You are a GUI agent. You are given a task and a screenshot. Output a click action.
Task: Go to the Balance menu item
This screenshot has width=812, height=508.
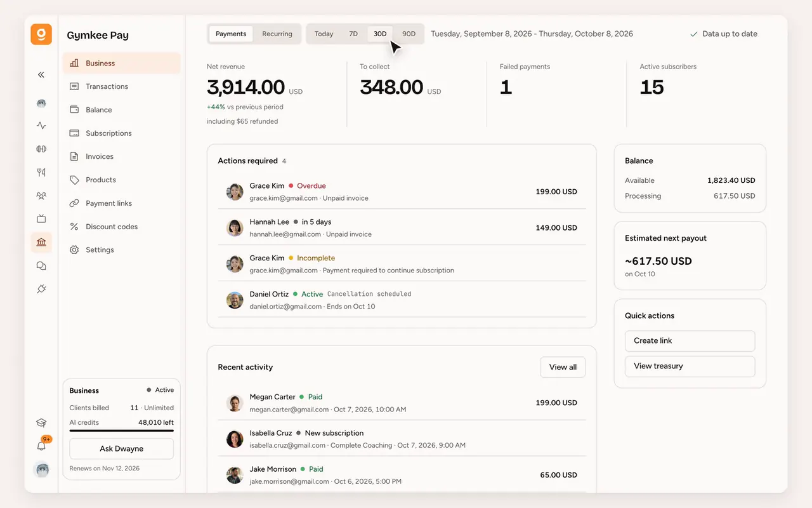tap(121, 110)
